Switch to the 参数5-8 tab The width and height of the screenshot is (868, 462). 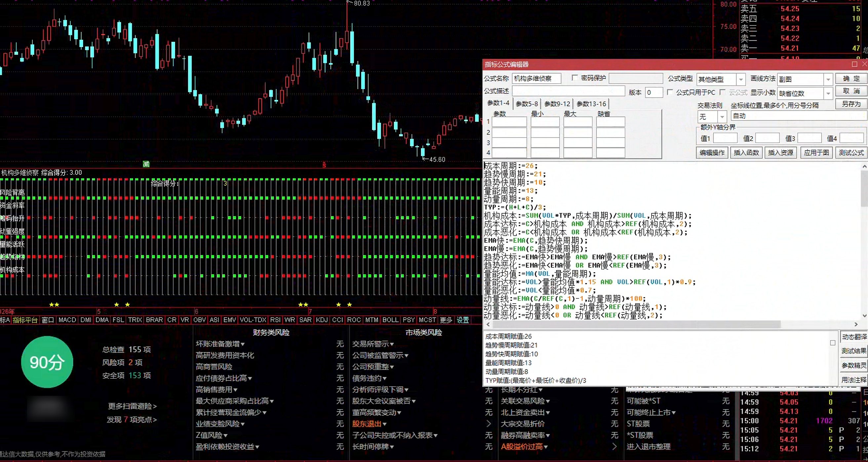(527, 104)
